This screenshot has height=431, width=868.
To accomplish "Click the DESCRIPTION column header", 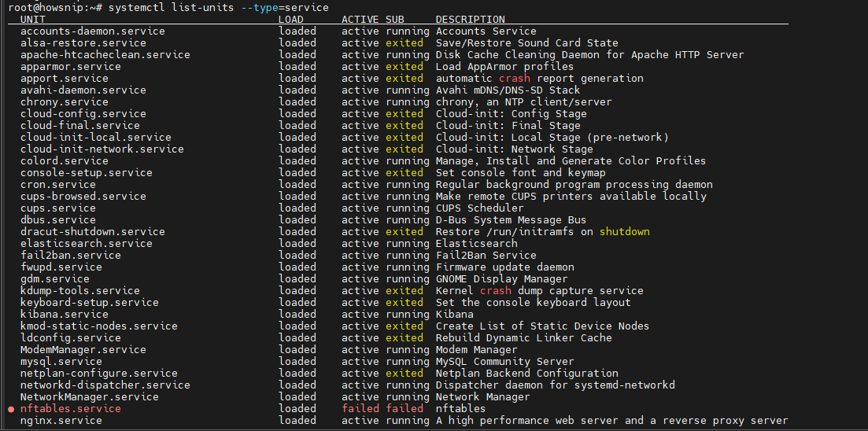I will (x=470, y=20).
